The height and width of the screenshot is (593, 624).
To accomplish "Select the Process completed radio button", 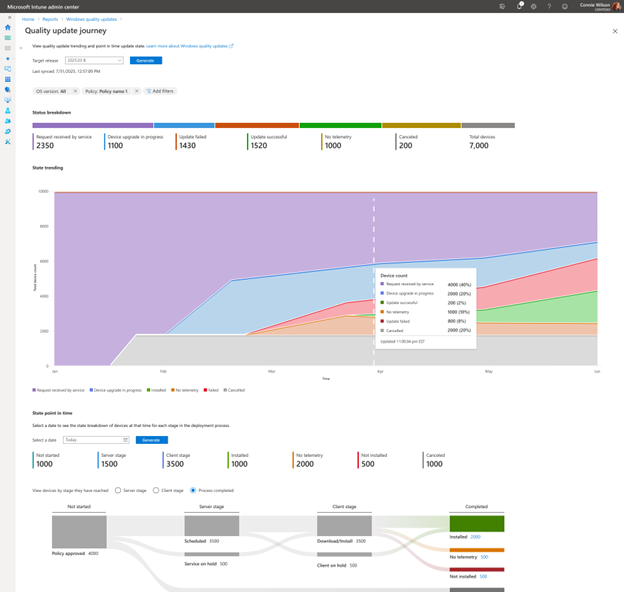I will 193,490.
